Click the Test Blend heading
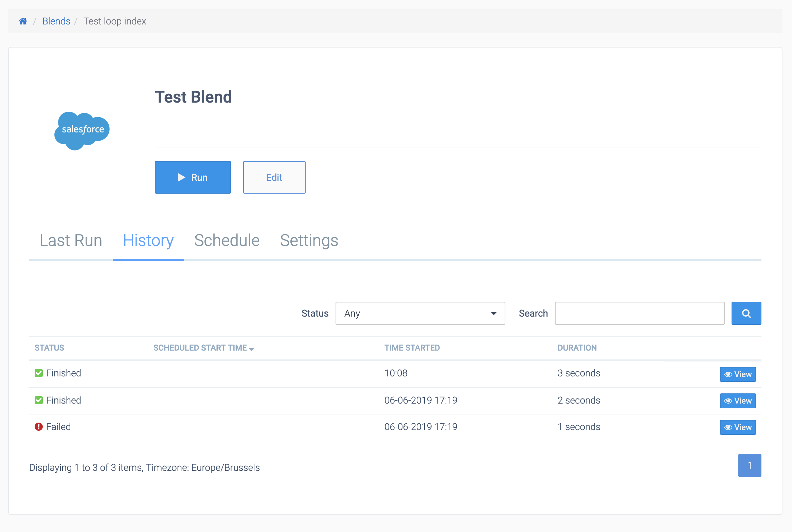 [x=193, y=97]
